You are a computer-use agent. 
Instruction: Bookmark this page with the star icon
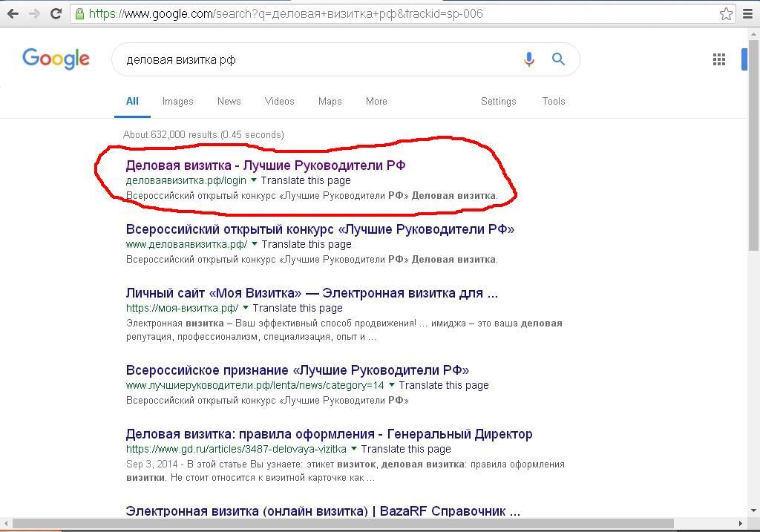(726, 13)
